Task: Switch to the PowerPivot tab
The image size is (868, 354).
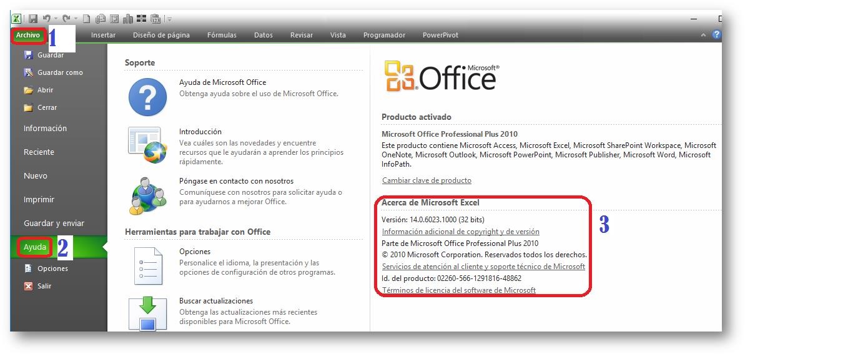Action: click(x=440, y=35)
